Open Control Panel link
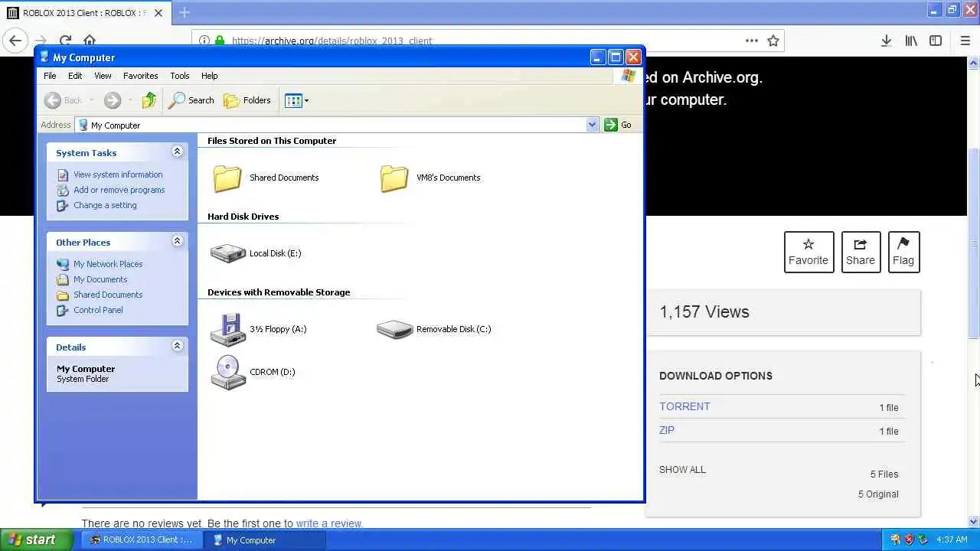 (x=98, y=310)
